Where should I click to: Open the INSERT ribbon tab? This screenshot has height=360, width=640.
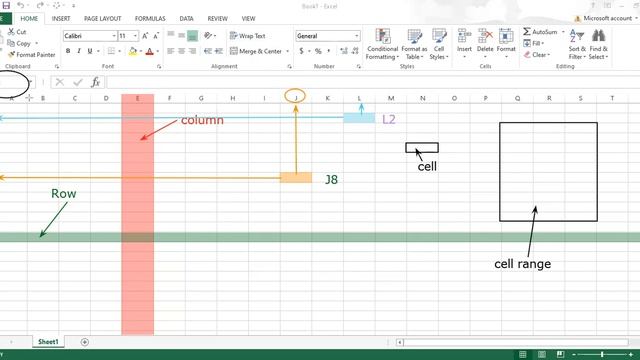tap(61, 19)
